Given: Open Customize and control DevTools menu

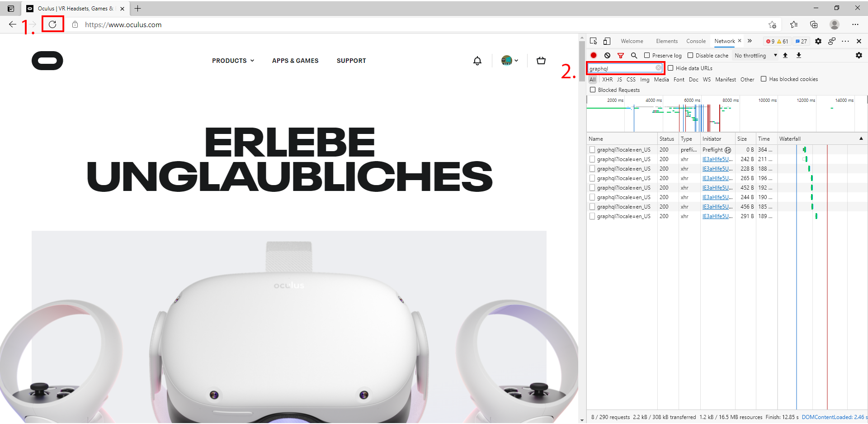Looking at the screenshot, I should (845, 41).
